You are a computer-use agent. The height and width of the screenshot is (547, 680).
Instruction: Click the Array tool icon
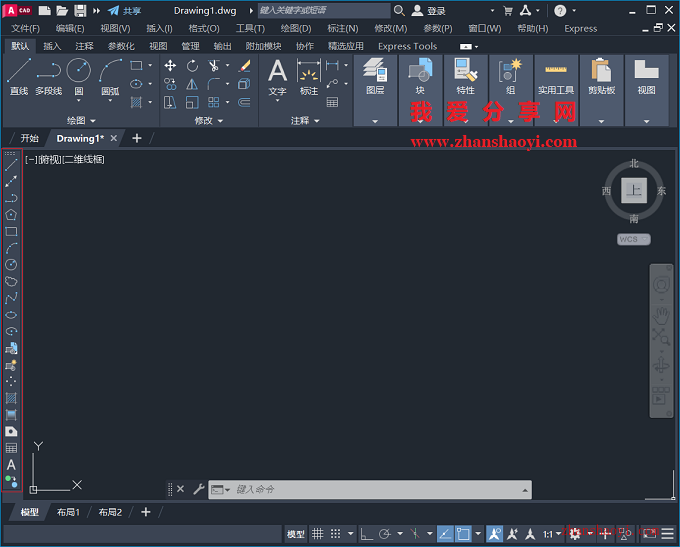pyautogui.click(x=213, y=102)
